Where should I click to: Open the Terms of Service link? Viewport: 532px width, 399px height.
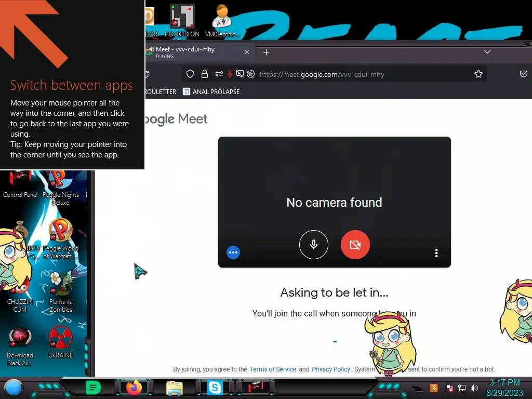pyautogui.click(x=273, y=369)
